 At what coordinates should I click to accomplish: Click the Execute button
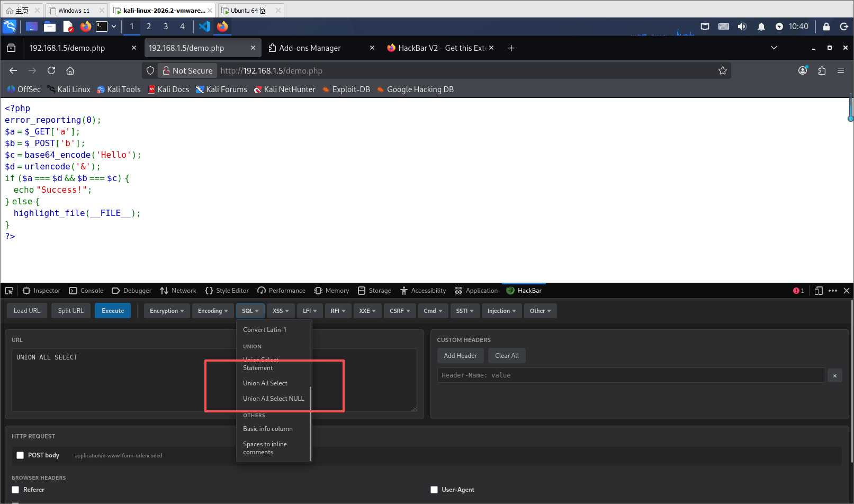(113, 311)
